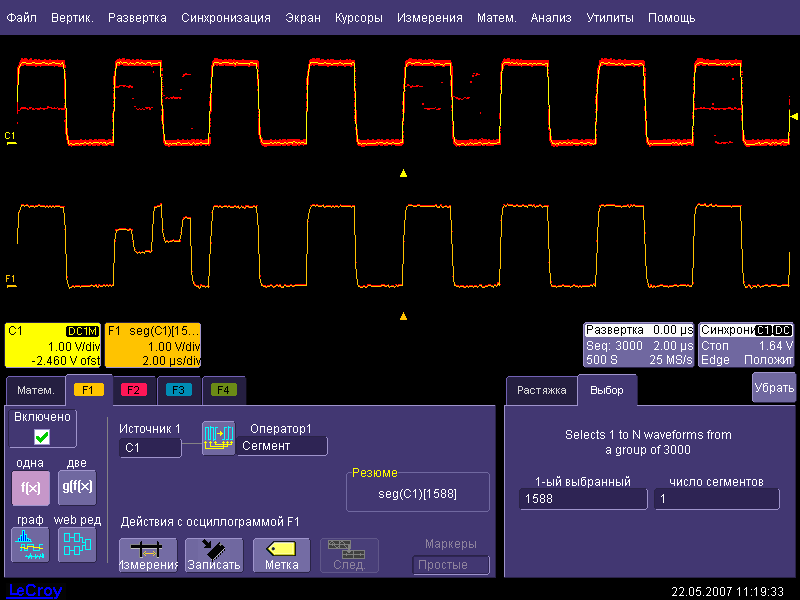Open the graph function icon

tap(29, 544)
